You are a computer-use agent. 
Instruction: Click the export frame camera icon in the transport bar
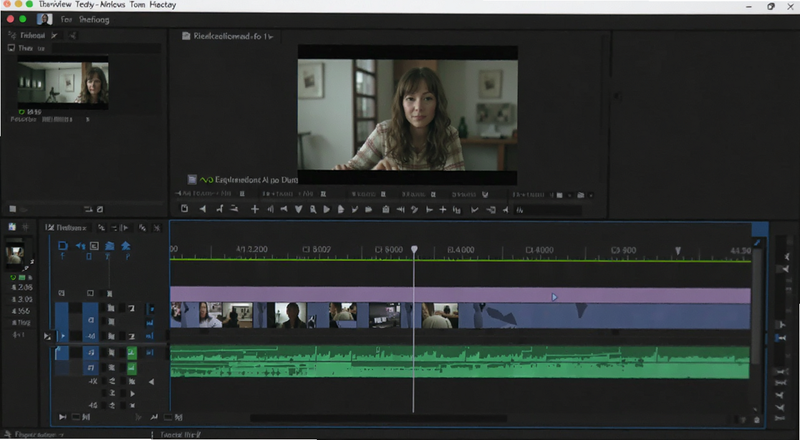[x=386, y=209]
